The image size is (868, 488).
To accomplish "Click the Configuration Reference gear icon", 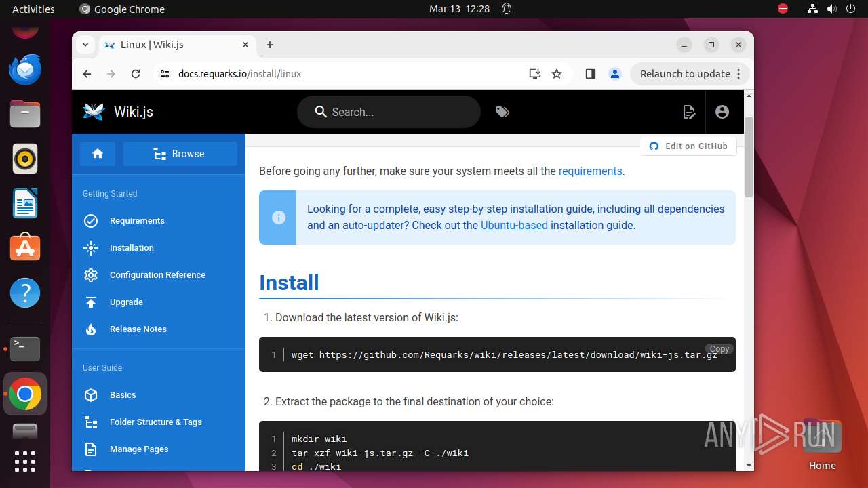I will click(x=91, y=275).
